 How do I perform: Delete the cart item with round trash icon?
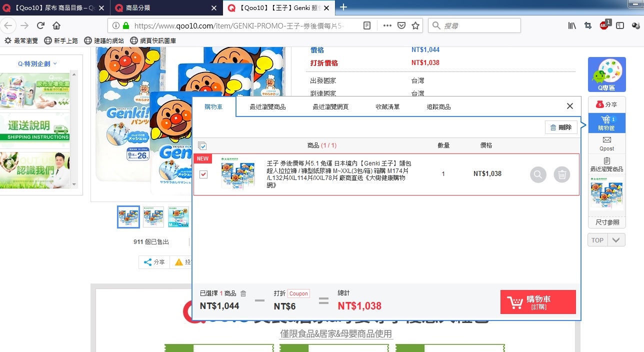(x=562, y=174)
